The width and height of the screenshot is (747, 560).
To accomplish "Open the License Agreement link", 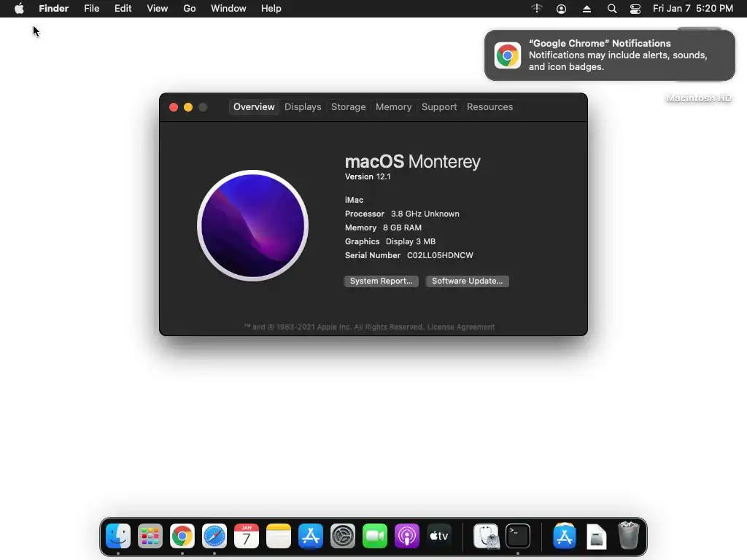I will click(461, 327).
